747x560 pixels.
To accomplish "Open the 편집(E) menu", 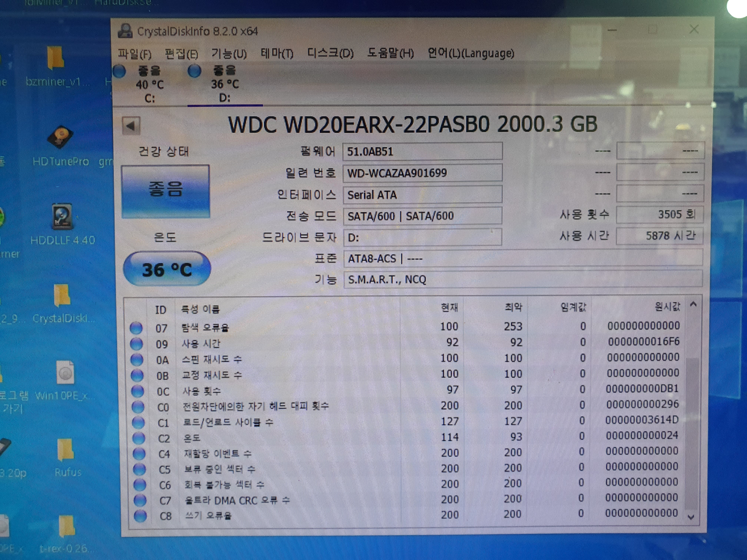I will click(x=181, y=54).
